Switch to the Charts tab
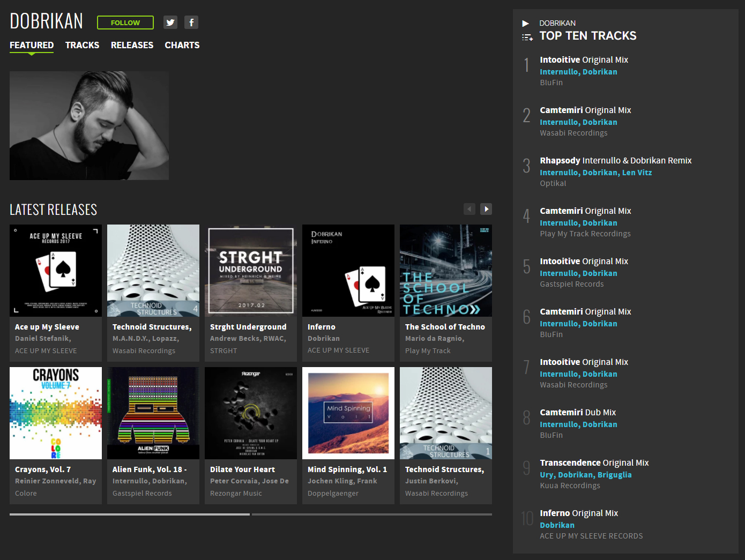The image size is (745, 560). 182,45
